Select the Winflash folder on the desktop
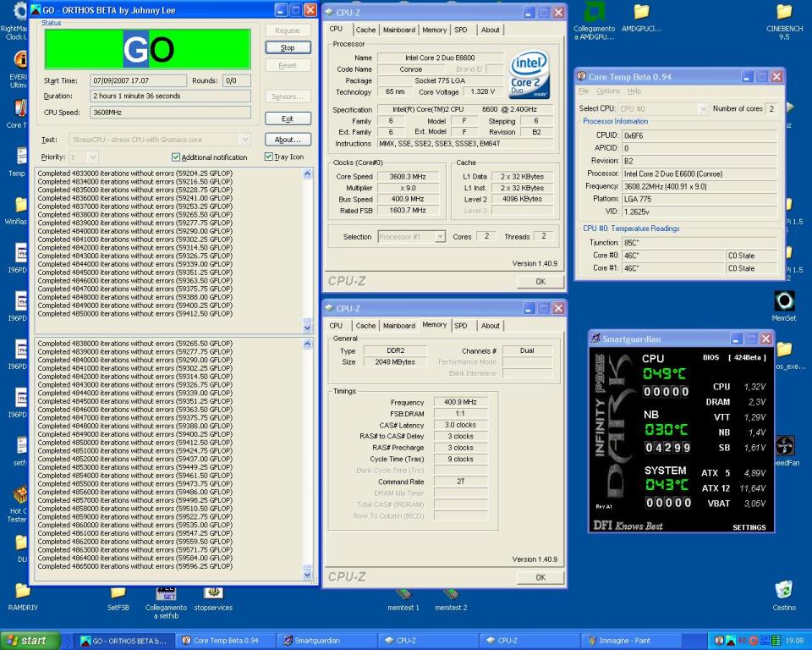Image resolution: width=812 pixels, height=650 pixels. 17,211
